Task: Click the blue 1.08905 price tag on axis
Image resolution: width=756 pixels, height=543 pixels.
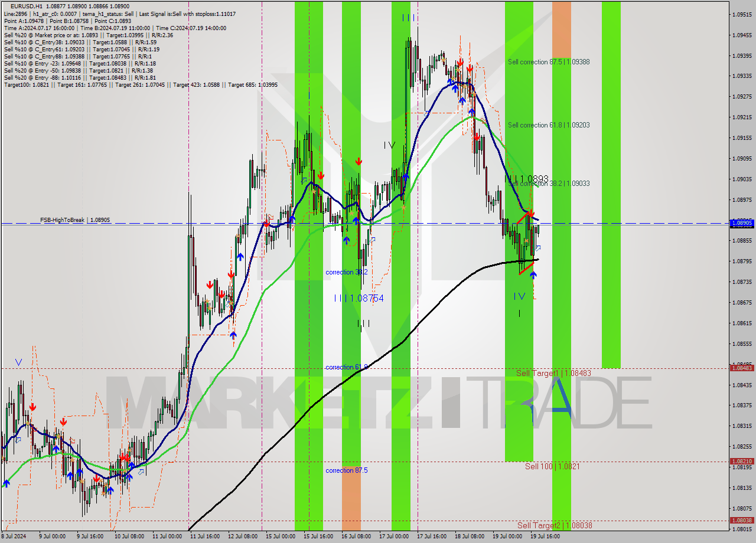Action: click(742, 223)
